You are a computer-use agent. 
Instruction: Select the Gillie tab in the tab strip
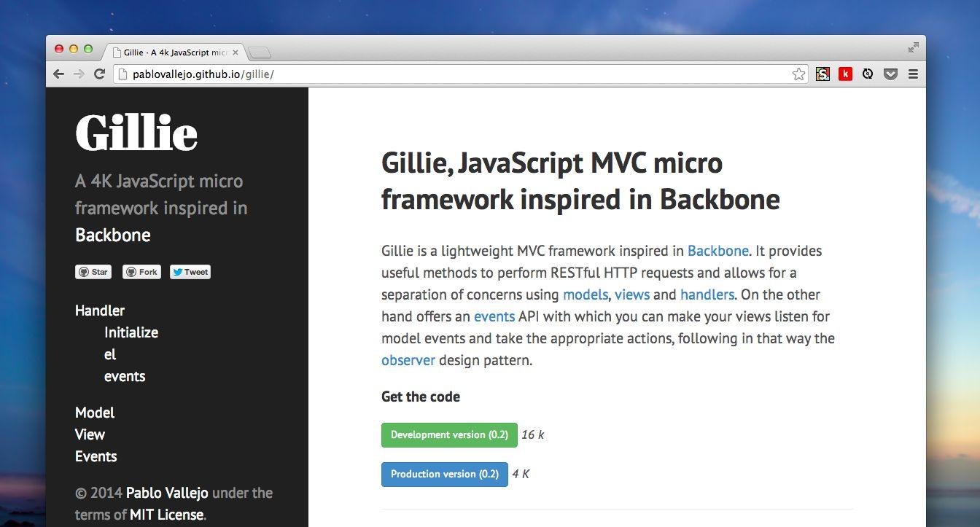pyautogui.click(x=173, y=52)
